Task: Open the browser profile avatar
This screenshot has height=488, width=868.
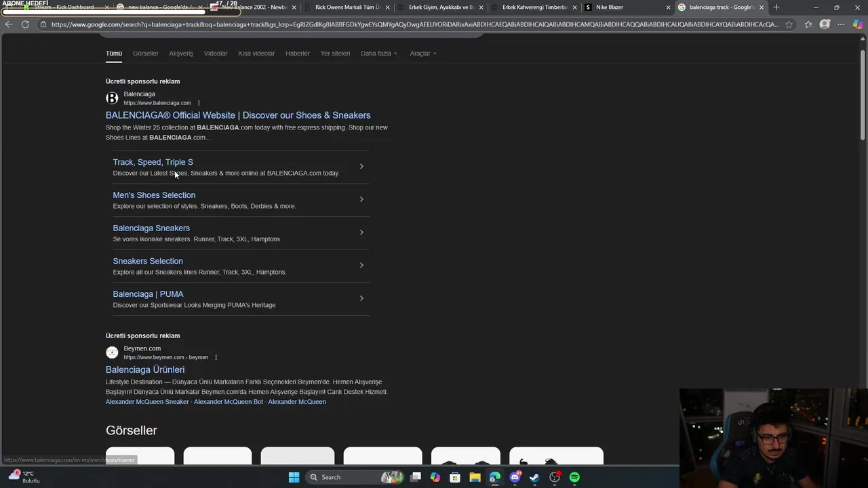Action: coord(825,24)
